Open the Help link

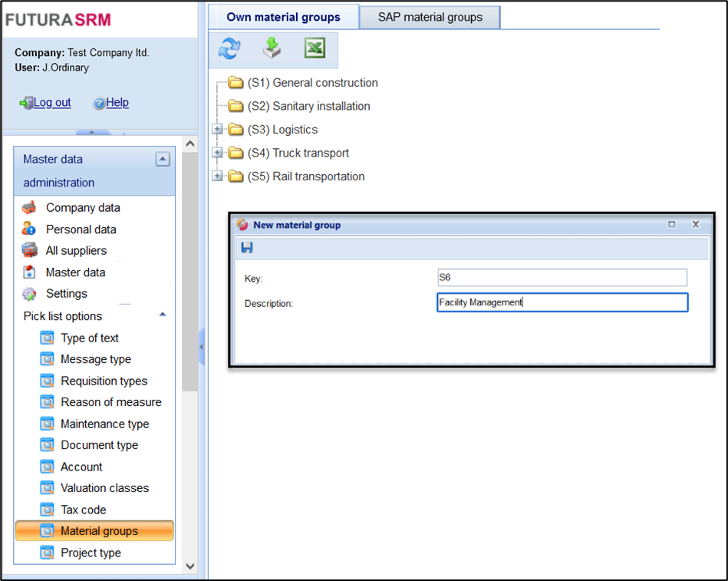(x=117, y=102)
